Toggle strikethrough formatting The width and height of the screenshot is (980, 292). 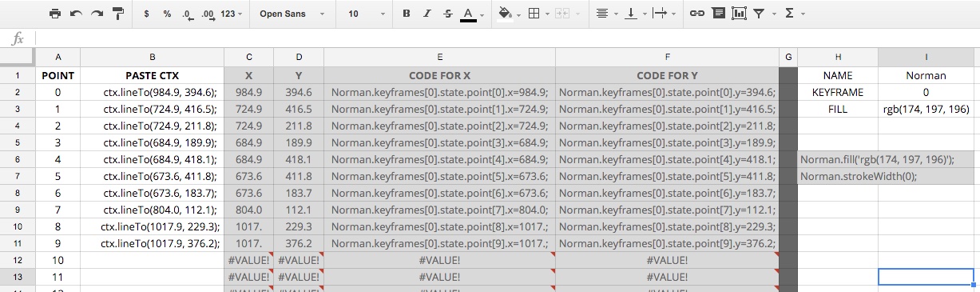click(447, 14)
